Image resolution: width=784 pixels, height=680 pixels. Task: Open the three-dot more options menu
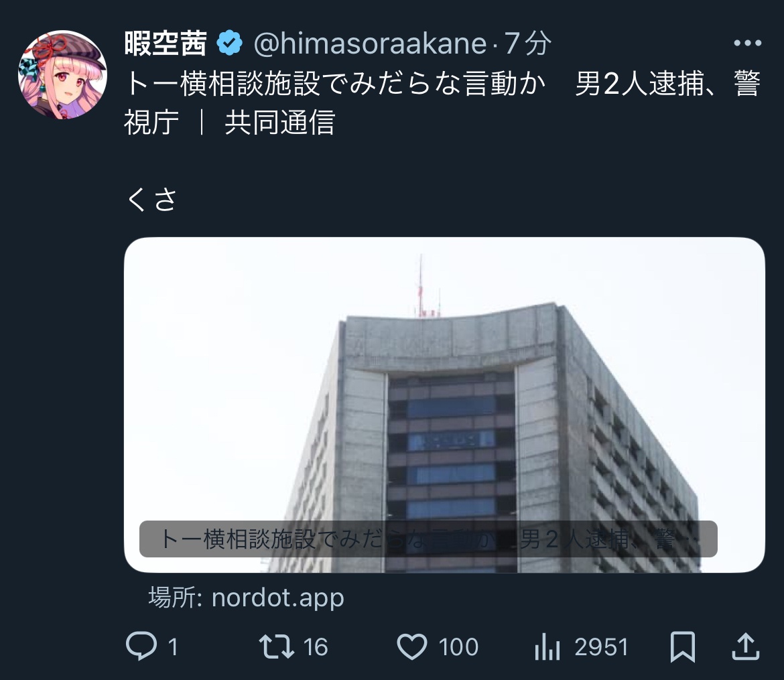[x=748, y=43]
